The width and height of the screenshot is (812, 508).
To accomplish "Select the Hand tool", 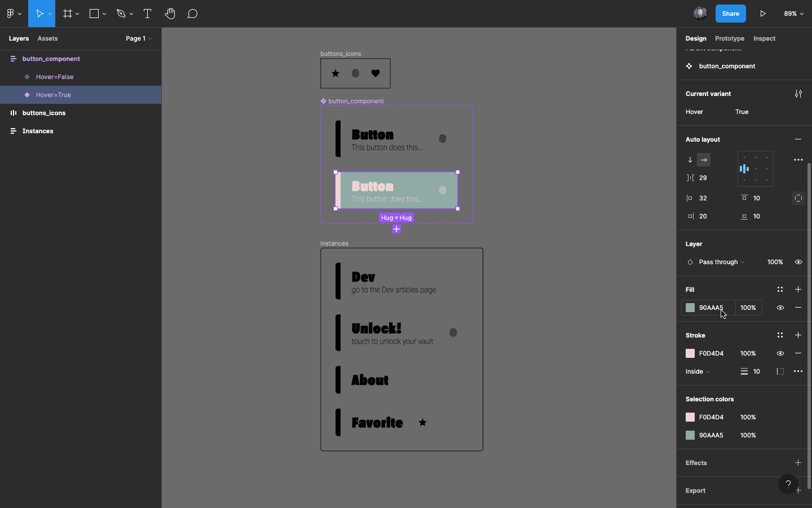I will point(170,14).
